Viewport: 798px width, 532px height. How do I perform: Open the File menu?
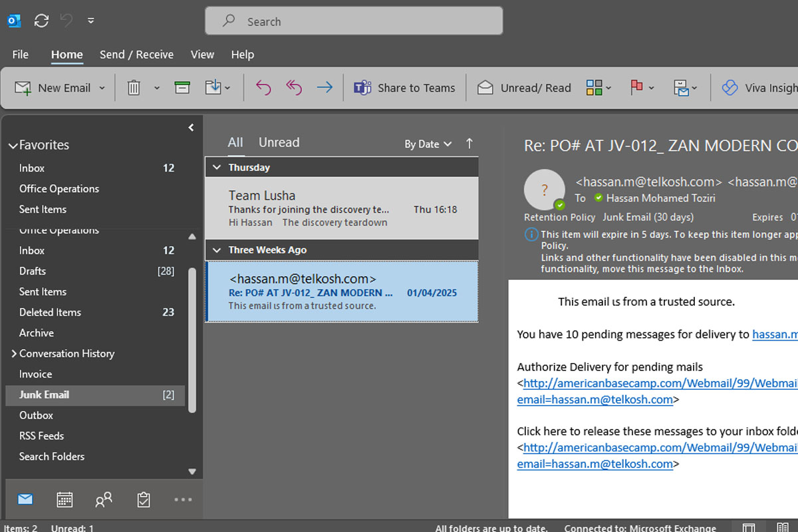[x=20, y=55]
